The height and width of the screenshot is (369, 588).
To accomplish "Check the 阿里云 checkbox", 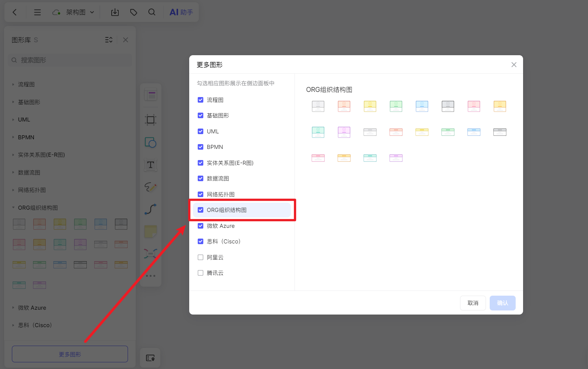I will pyautogui.click(x=200, y=257).
